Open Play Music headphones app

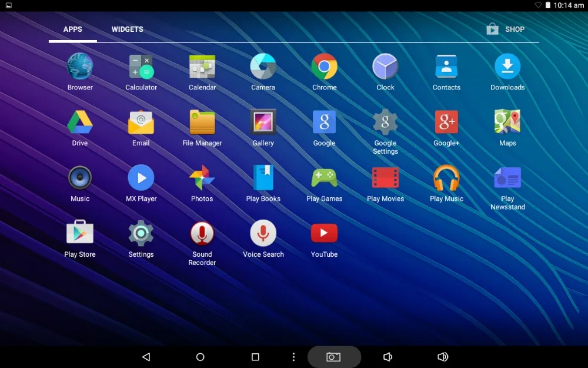coord(446,178)
